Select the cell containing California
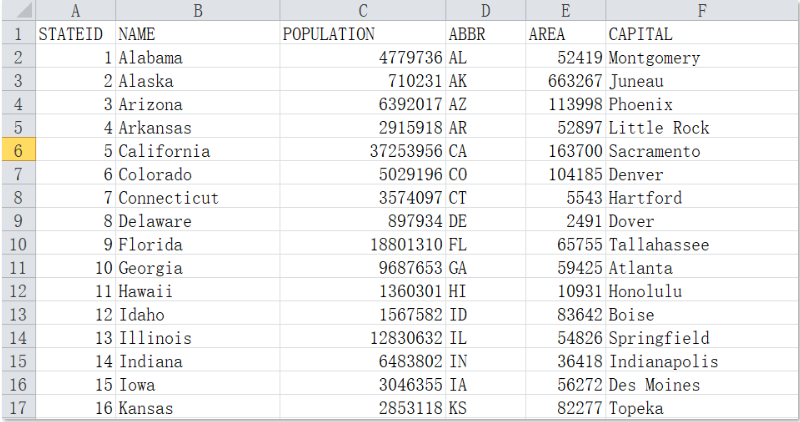This screenshot has width=800, height=422. coord(198,151)
